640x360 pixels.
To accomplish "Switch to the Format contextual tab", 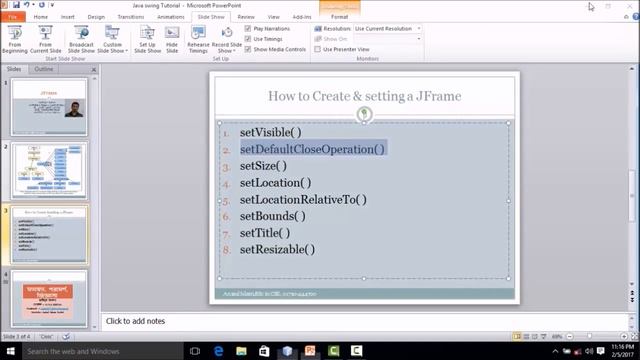I will coord(339,17).
